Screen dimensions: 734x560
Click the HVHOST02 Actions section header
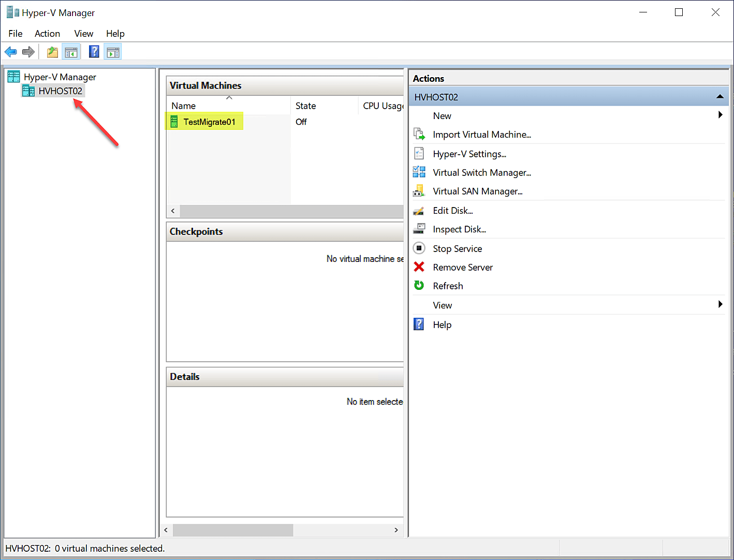tap(568, 97)
